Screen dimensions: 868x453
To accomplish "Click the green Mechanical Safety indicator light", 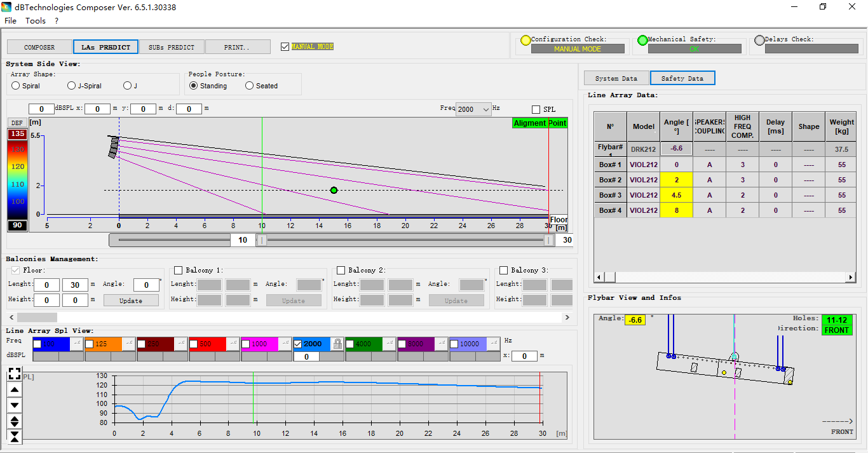I will point(642,41).
